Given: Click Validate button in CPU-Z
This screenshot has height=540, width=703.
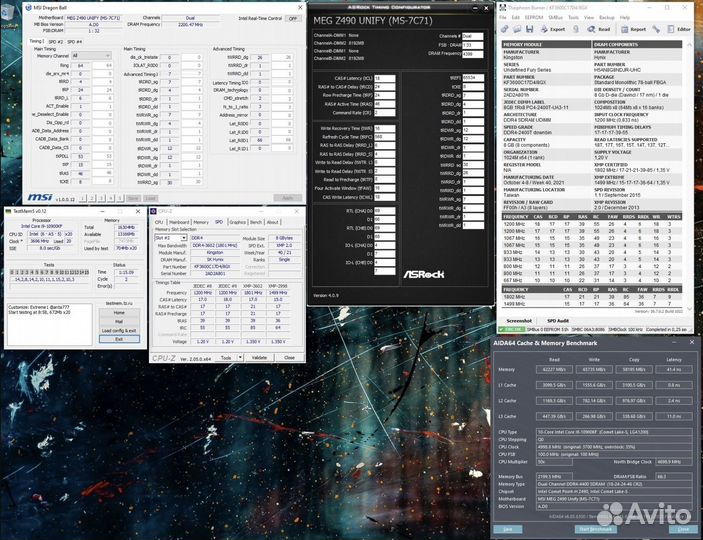Looking at the screenshot, I should pyautogui.click(x=259, y=358).
